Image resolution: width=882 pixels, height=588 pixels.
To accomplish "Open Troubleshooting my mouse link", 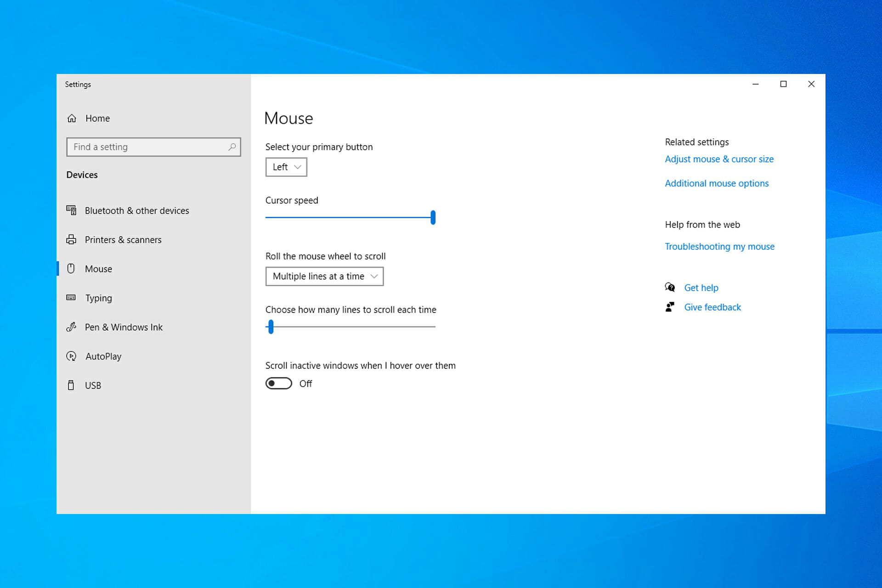I will (x=720, y=247).
